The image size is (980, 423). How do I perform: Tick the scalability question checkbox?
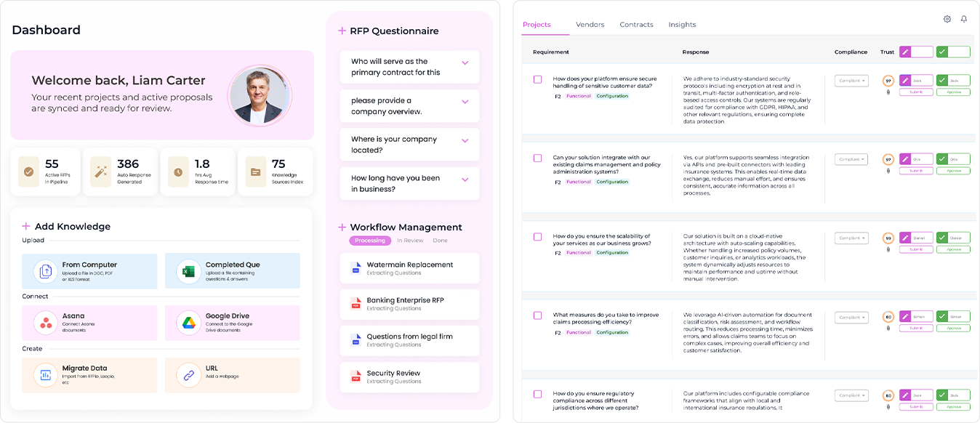coord(537,236)
